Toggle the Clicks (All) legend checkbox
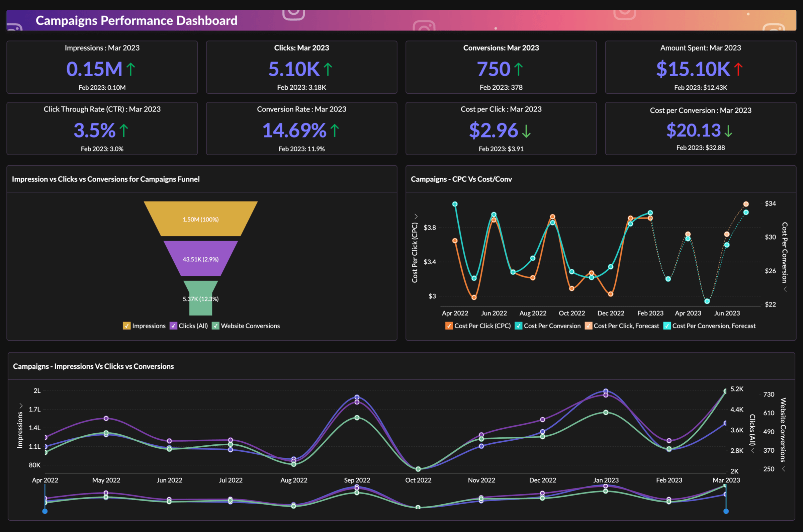 click(173, 326)
